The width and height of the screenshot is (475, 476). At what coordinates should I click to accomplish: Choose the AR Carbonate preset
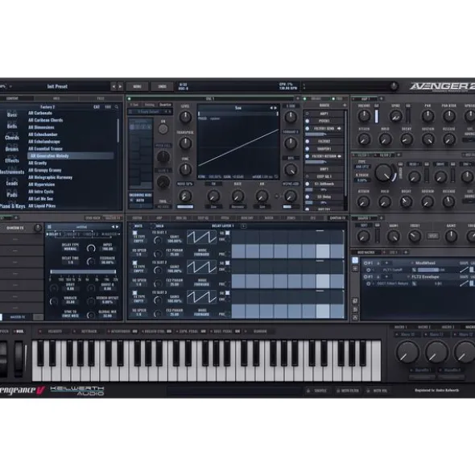click(40, 114)
